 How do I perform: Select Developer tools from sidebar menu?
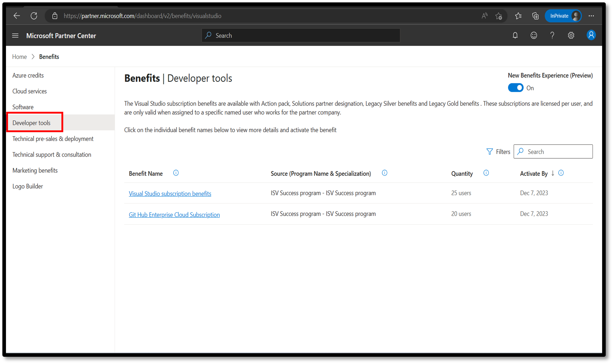[x=31, y=123]
